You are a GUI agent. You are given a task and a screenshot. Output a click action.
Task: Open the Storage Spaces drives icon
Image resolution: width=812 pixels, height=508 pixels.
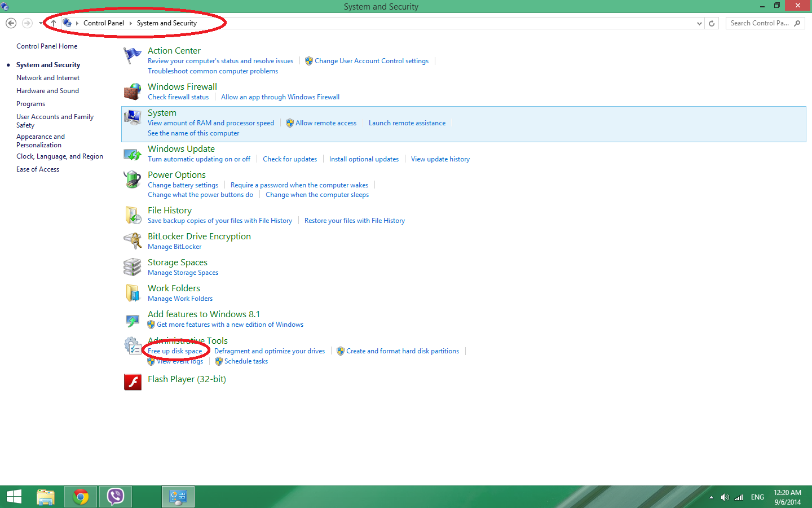click(x=133, y=267)
